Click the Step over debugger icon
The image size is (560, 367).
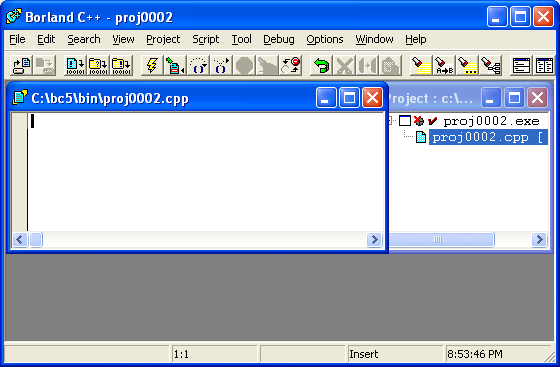click(x=198, y=65)
